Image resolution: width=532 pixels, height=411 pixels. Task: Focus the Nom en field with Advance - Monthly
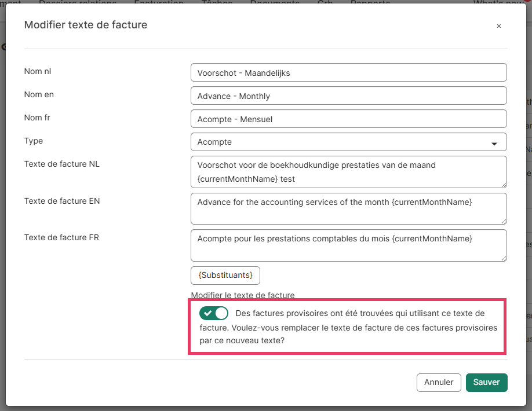348,96
